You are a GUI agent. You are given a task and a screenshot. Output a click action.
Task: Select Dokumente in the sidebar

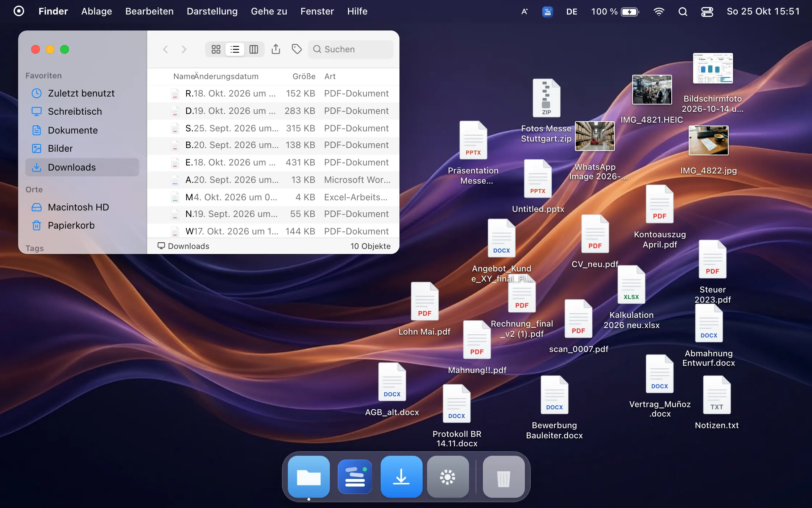tap(82, 130)
